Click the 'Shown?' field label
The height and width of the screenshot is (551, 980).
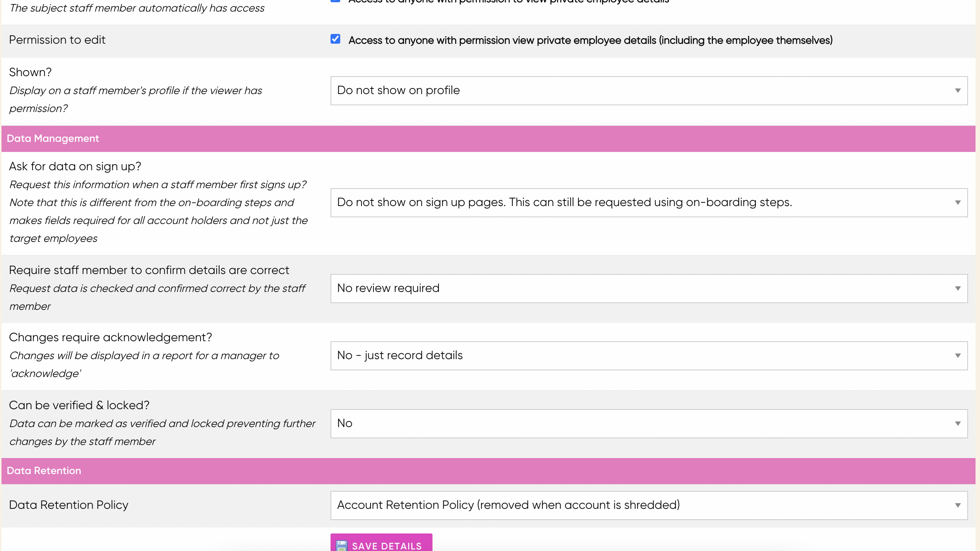click(x=30, y=72)
